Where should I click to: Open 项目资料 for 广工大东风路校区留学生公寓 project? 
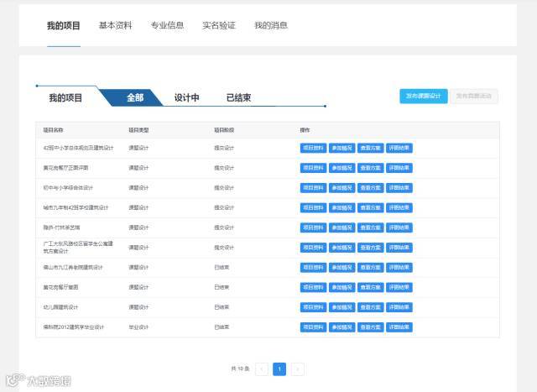click(x=313, y=248)
